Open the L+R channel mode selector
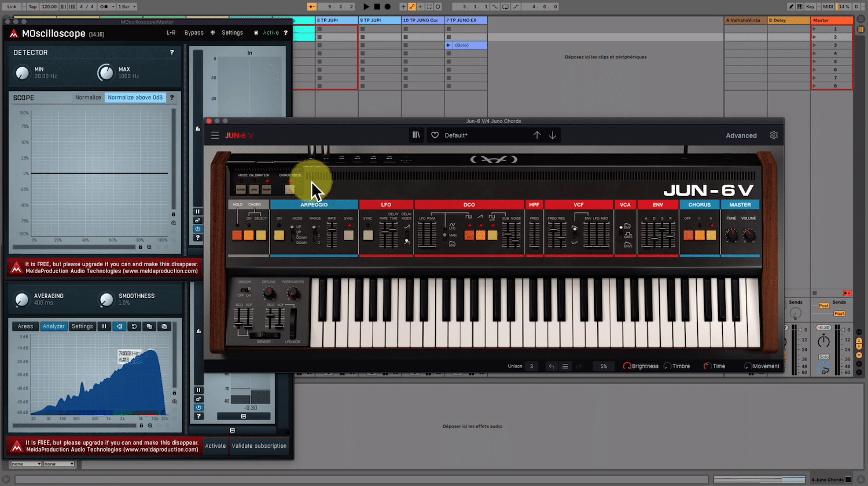 click(171, 33)
